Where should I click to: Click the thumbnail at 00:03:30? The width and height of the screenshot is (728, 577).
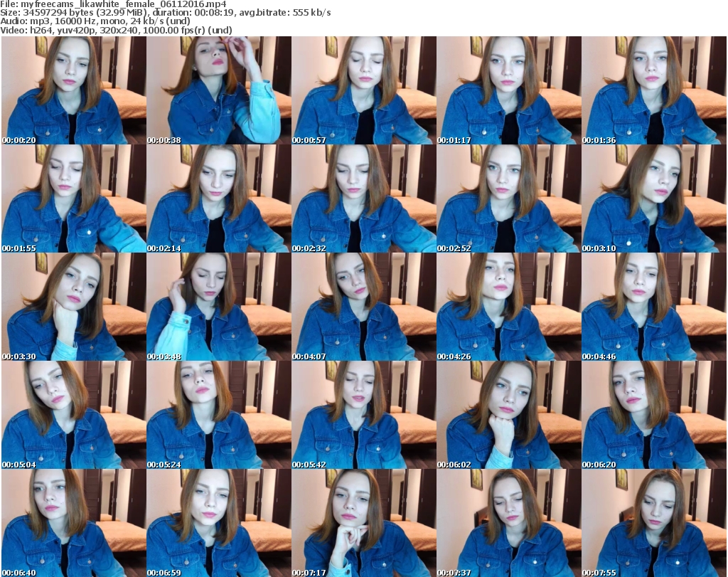74,307
